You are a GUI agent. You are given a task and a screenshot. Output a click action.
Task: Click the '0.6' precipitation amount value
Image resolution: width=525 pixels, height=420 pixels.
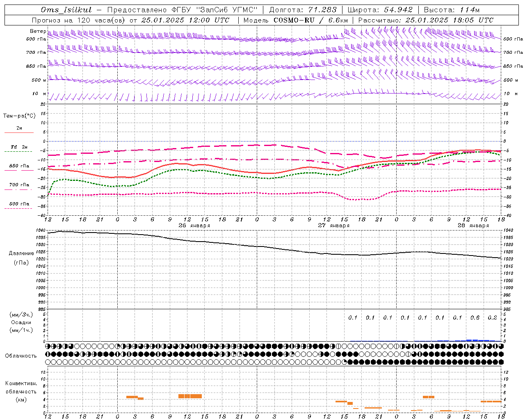(x=475, y=318)
